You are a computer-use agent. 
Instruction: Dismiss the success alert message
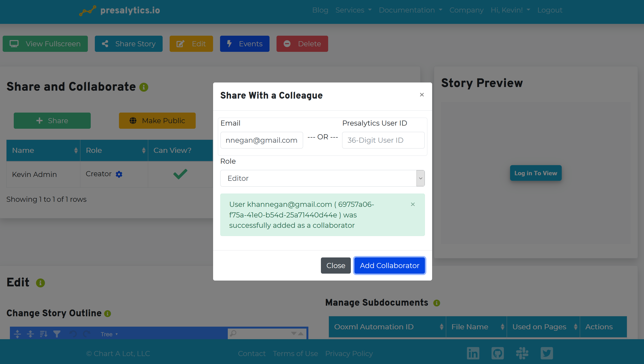coord(413,204)
